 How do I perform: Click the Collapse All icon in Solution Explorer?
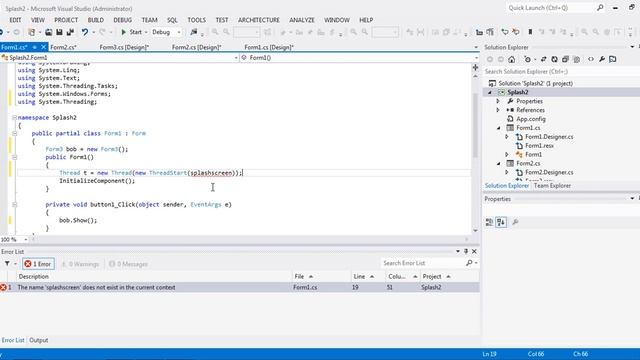[x=565, y=59]
